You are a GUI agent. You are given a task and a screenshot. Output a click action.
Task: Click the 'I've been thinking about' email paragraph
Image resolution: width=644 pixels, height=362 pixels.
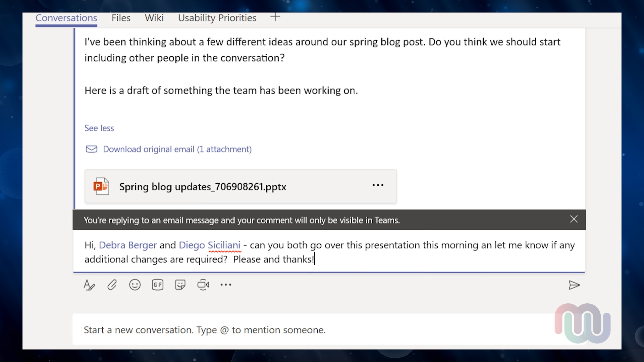point(322,50)
